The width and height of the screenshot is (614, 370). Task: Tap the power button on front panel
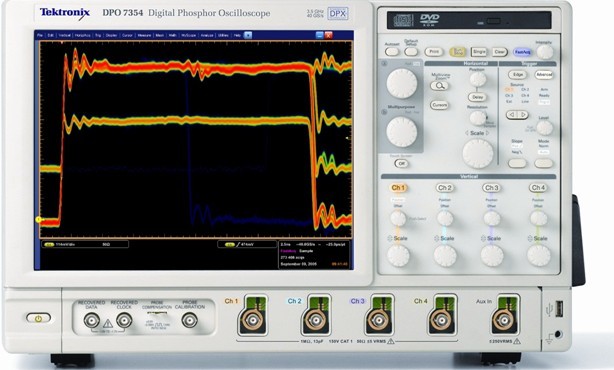point(38,318)
